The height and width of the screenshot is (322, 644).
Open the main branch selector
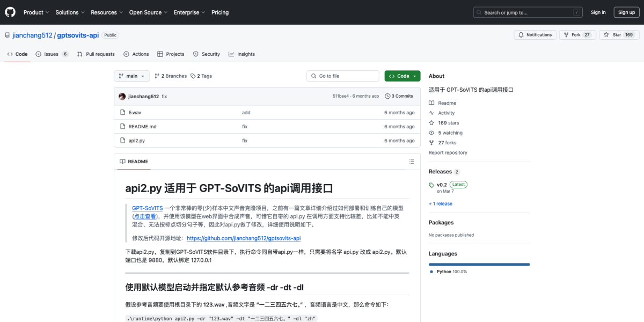tap(131, 76)
